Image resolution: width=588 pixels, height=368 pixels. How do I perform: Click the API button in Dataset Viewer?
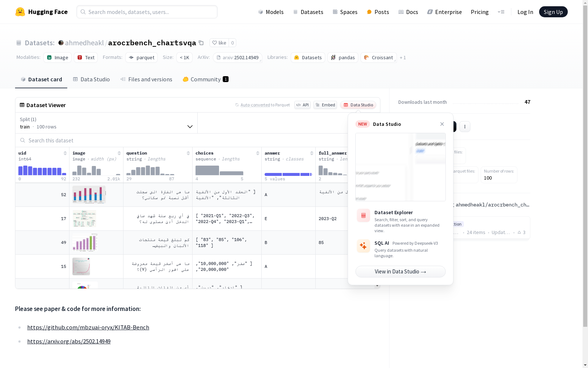pyautogui.click(x=302, y=105)
